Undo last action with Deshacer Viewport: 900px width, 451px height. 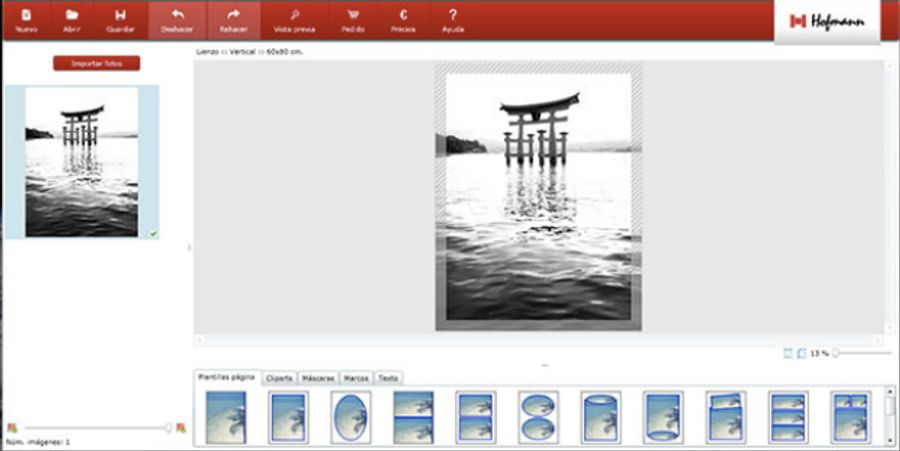pos(178,19)
